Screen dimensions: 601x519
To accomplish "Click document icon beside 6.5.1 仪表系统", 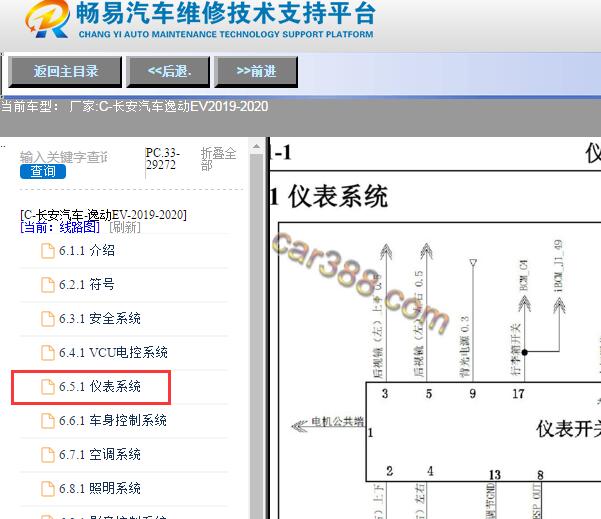I will (x=48, y=386).
